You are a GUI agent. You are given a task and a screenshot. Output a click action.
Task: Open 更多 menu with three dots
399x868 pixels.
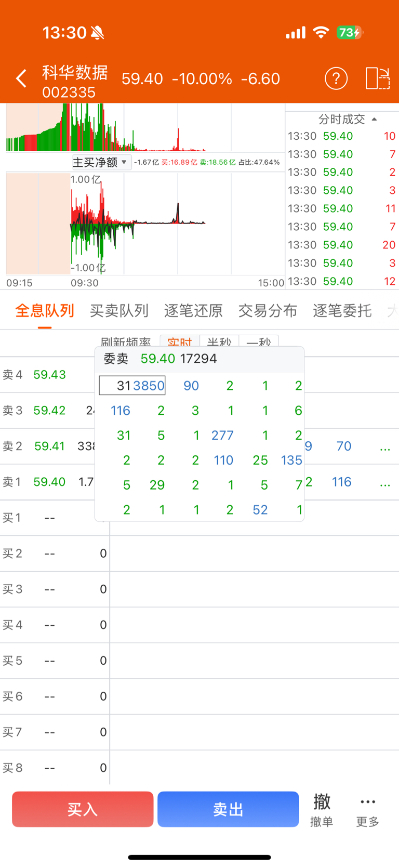(368, 811)
